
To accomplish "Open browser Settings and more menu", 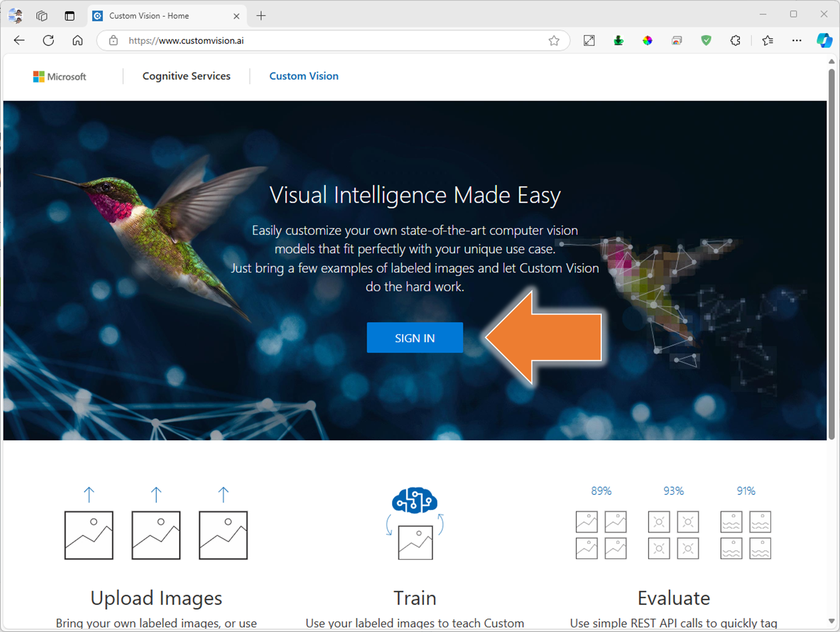I will pos(797,40).
